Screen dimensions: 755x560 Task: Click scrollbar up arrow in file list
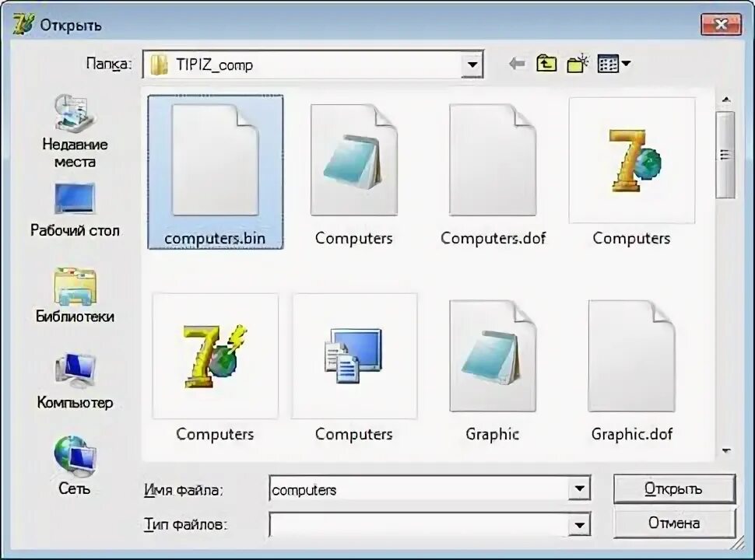(x=726, y=100)
